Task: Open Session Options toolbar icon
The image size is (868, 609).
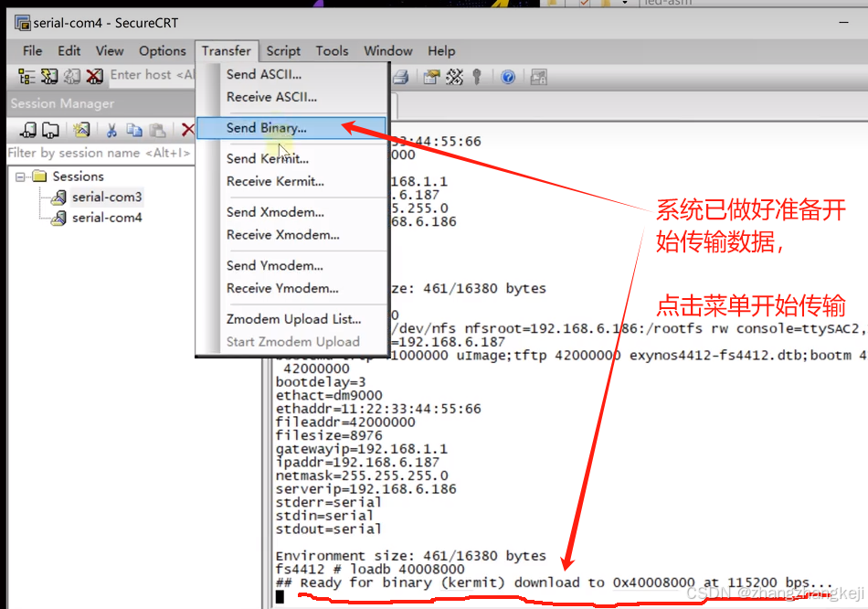Action: tap(431, 77)
